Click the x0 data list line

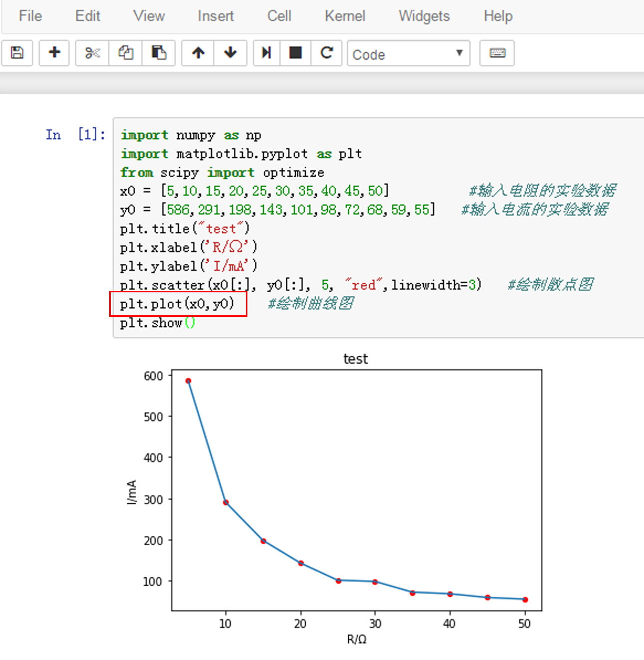pos(254,191)
